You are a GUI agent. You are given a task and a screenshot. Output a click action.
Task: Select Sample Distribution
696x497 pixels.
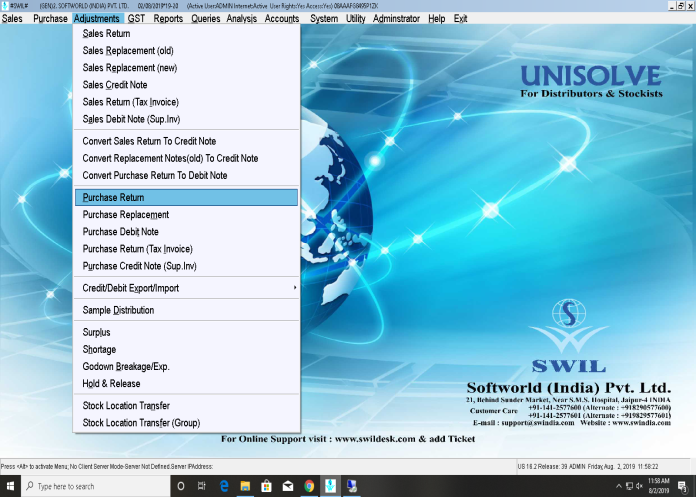(x=186, y=310)
